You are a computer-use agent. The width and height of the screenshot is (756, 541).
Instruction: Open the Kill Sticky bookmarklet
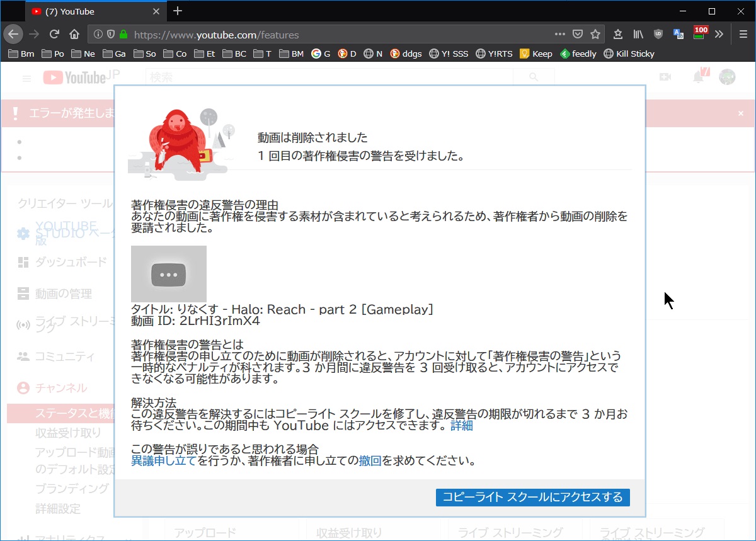coord(629,54)
